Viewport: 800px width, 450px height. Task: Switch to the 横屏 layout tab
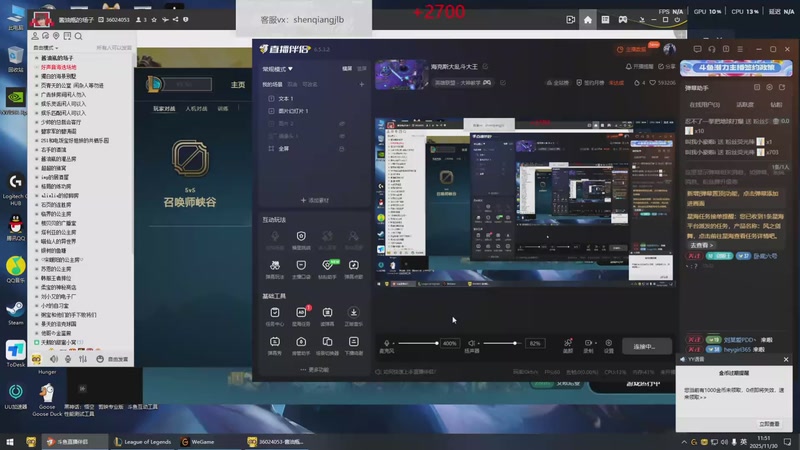point(347,68)
